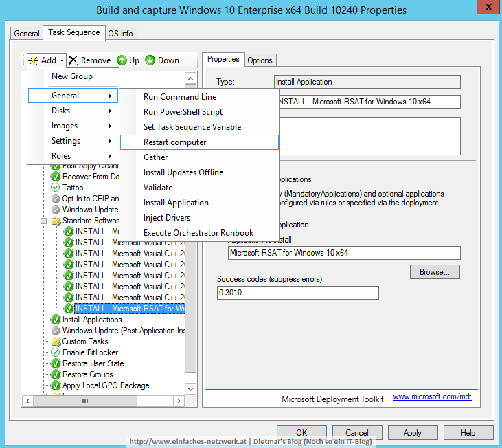Viewport: 502px width, 448px height.
Task: Click the Apply Local GPO Package icon
Action: [x=56, y=385]
